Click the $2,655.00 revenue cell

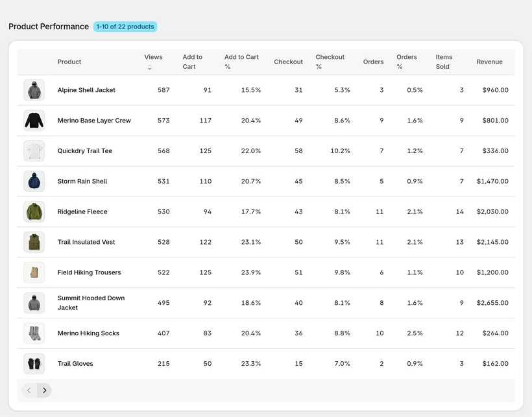coord(492,303)
